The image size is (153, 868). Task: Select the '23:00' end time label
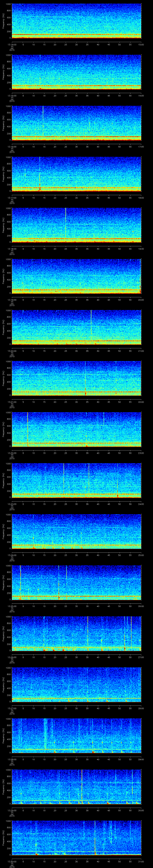141,453
